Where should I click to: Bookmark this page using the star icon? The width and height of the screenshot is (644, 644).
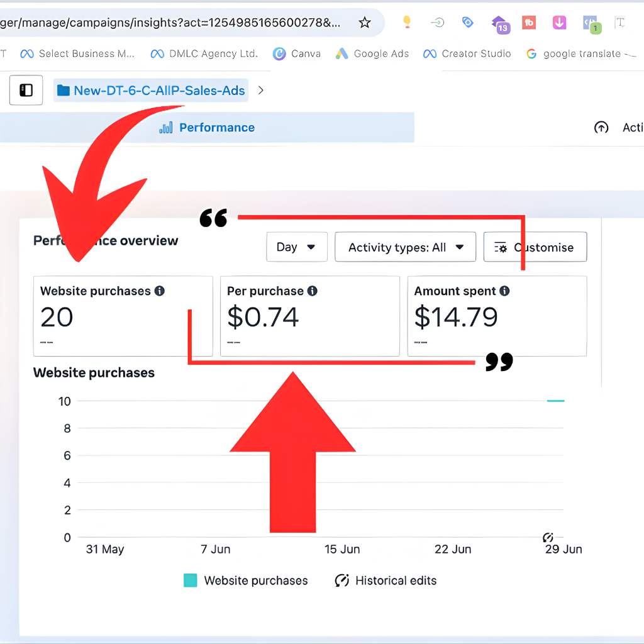click(365, 22)
